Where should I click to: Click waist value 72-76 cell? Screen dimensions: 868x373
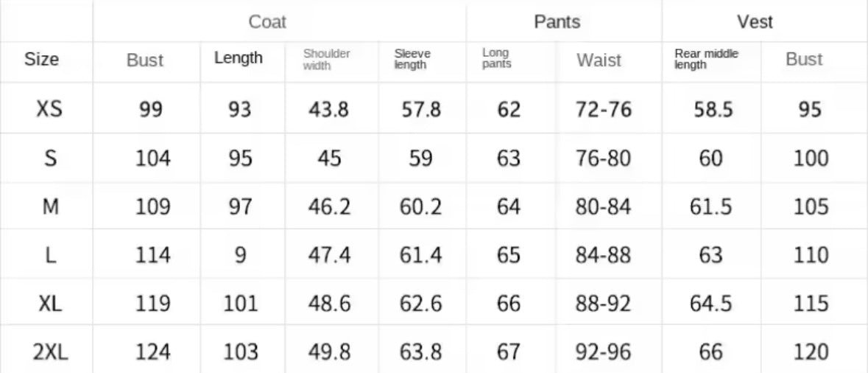[603, 110]
